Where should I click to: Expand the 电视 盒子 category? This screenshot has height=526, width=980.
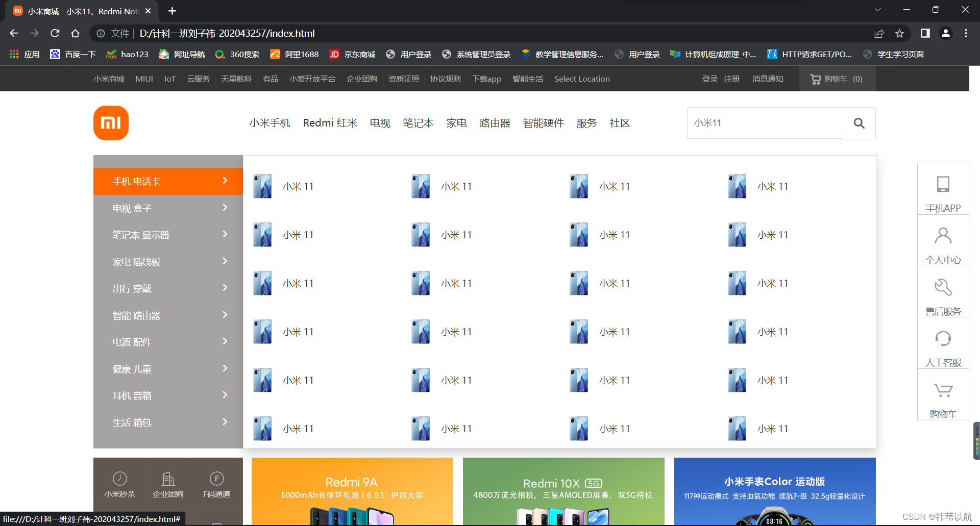(168, 208)
